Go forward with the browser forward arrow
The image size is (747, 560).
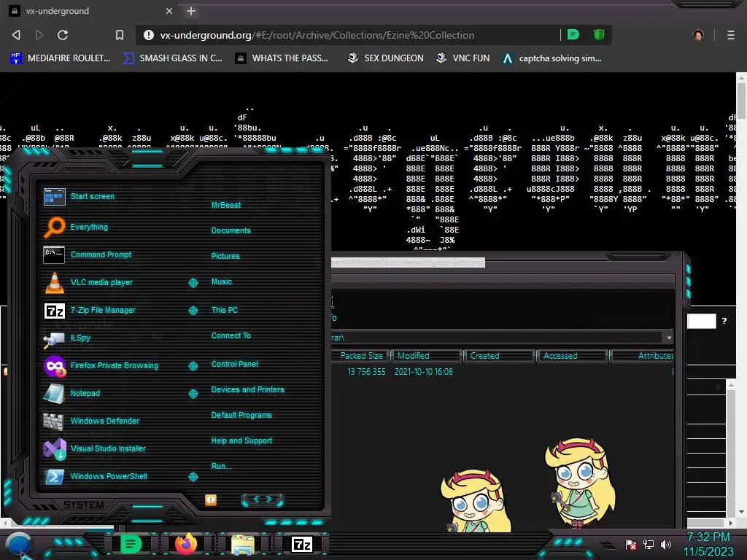(39, 35)
